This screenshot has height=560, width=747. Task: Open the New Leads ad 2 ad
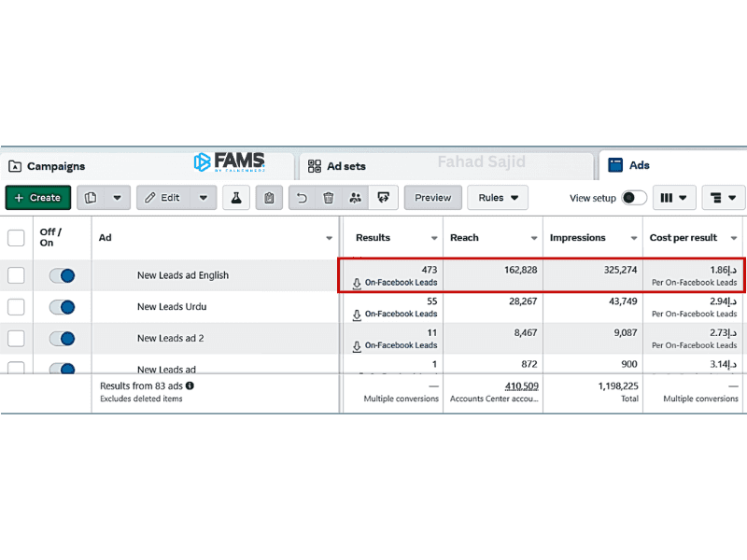pos(171,338)
